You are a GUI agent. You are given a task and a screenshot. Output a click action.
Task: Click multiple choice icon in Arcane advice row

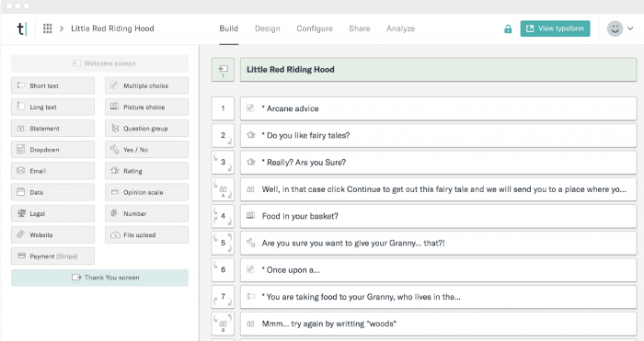pyautogui.click(x=250, y=108)
